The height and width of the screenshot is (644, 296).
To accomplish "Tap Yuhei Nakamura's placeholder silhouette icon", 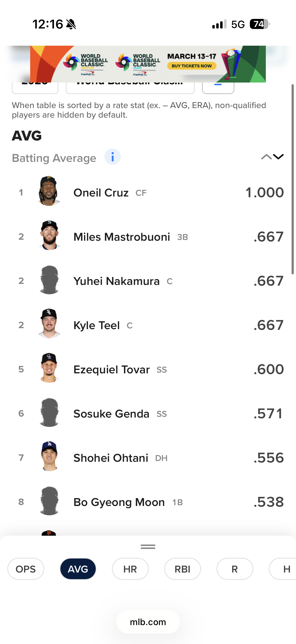I will point(49,280).
